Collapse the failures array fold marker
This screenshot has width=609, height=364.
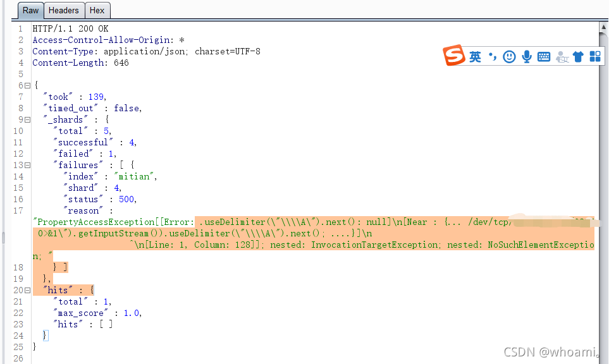tap(27, 165)
